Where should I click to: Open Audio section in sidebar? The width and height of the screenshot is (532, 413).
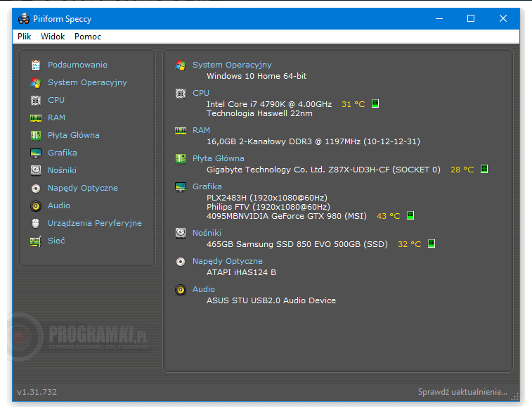click(x=59, y=205)
